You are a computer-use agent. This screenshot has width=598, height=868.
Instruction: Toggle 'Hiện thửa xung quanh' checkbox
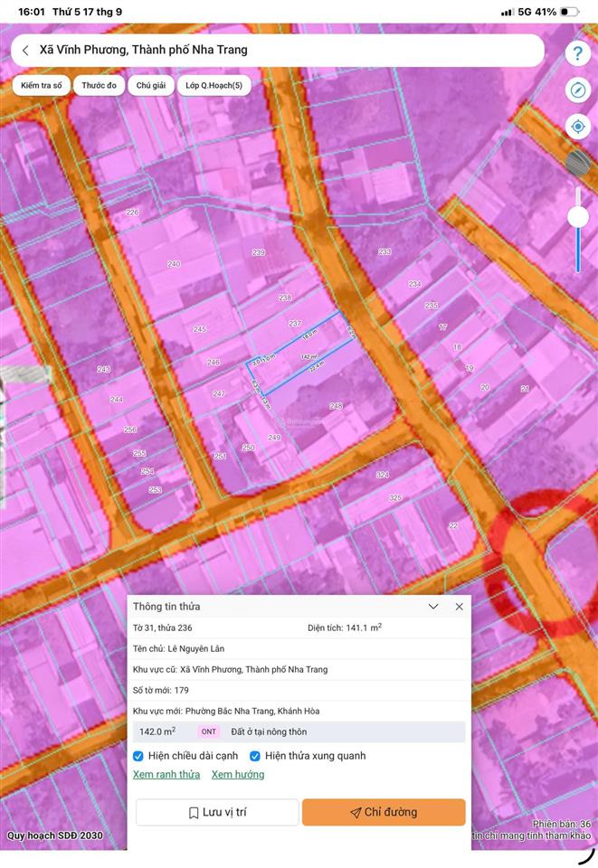[x=255, y=756]
